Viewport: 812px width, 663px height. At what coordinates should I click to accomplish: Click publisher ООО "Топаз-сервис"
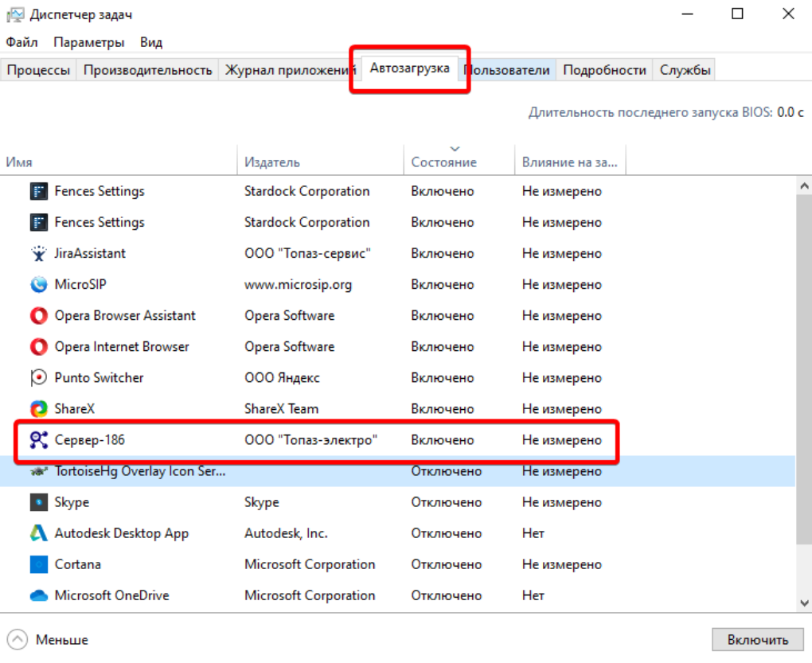(307, 254)
